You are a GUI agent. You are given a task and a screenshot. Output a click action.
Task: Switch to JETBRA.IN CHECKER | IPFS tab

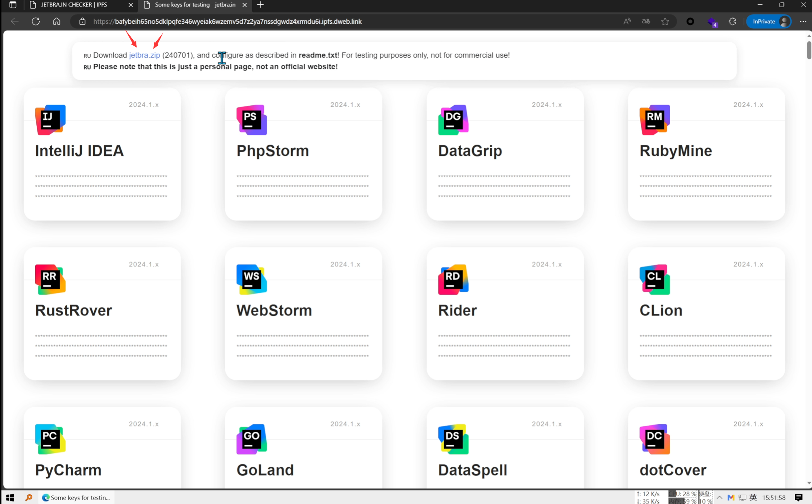[81, 5]
